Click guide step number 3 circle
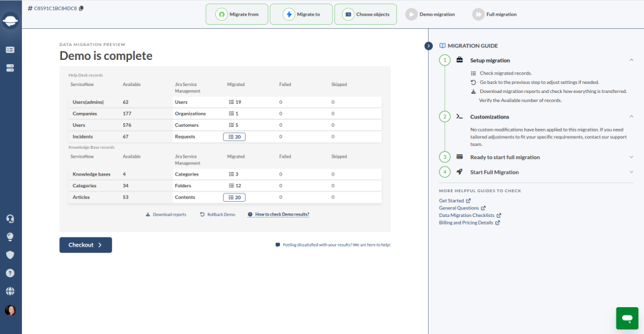 tap(444, 157)
